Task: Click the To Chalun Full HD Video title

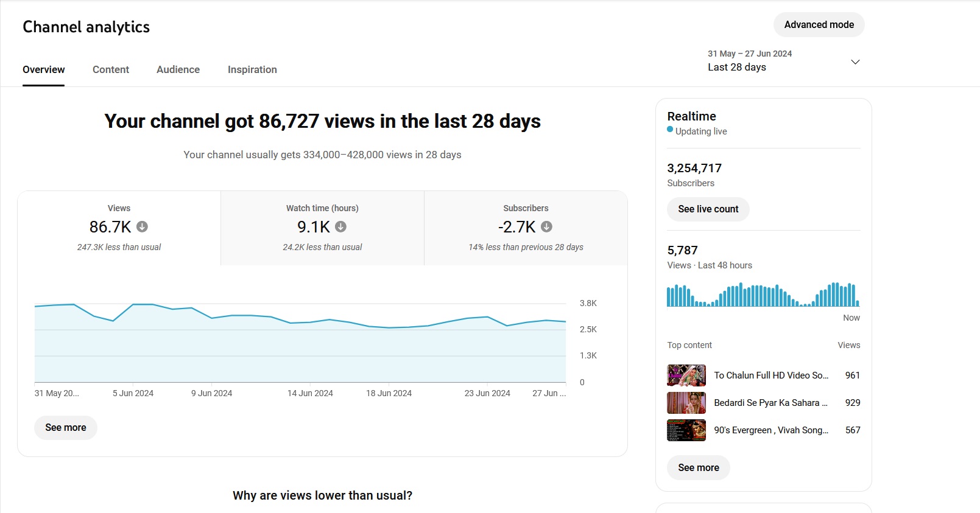Action: click(x=771, y=375)
